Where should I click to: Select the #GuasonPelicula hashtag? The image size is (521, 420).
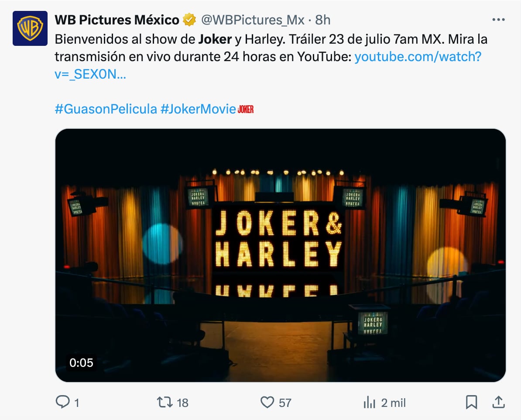(106, 109)
